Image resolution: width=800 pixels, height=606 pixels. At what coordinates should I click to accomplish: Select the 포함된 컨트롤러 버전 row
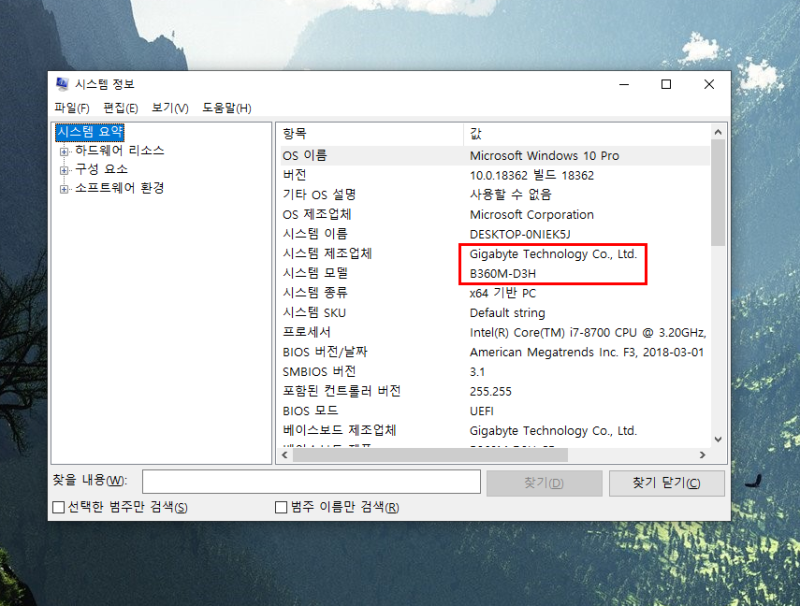click(495, 391)
